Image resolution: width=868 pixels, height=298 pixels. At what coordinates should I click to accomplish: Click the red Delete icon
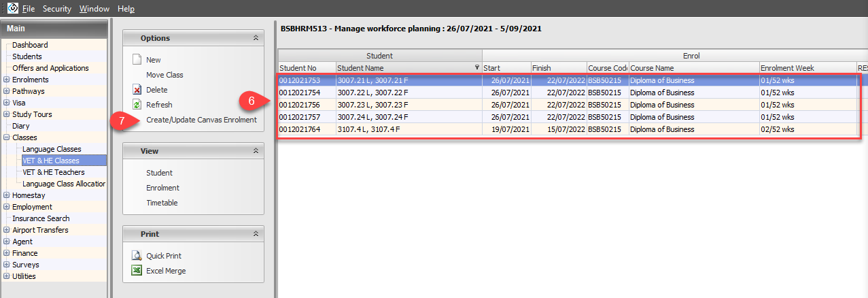pos(136,90)
